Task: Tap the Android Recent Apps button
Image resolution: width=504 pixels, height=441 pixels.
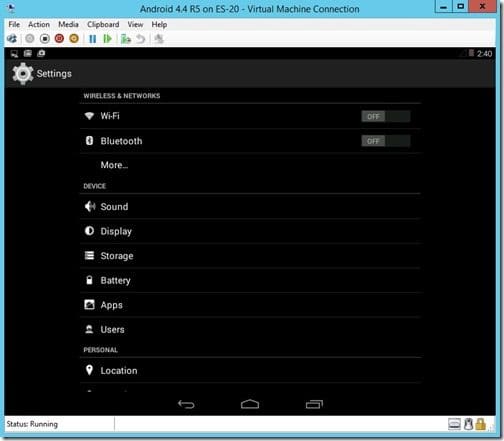Action: pos(314,404)
